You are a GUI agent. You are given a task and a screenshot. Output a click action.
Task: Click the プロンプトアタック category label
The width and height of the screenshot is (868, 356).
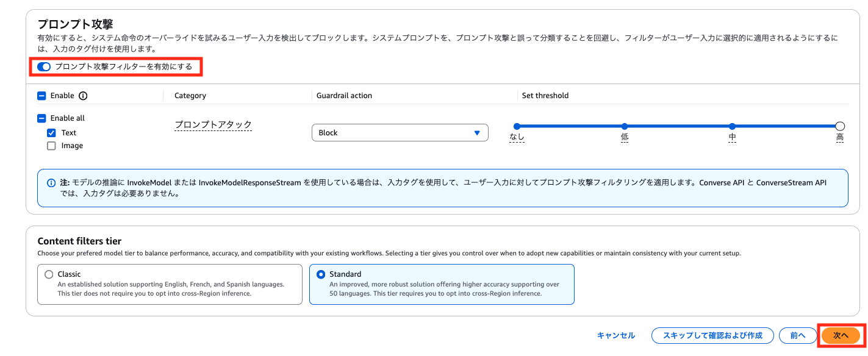click(x=213, y=124)
